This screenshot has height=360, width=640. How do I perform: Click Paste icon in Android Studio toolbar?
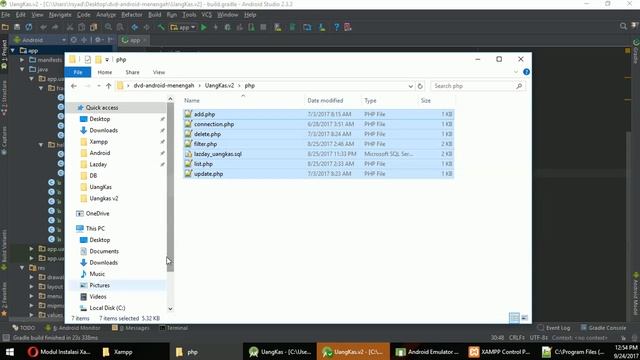(x=93, y=27)
